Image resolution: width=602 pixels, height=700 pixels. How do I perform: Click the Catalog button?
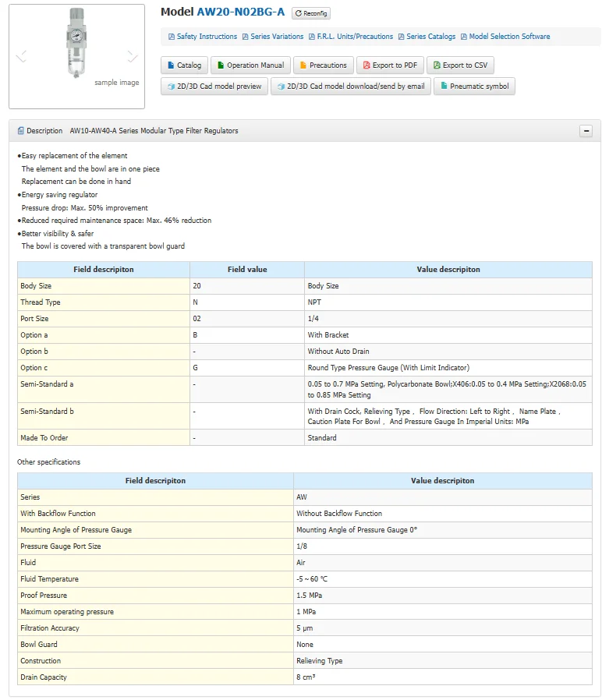[x=184, y=65]
